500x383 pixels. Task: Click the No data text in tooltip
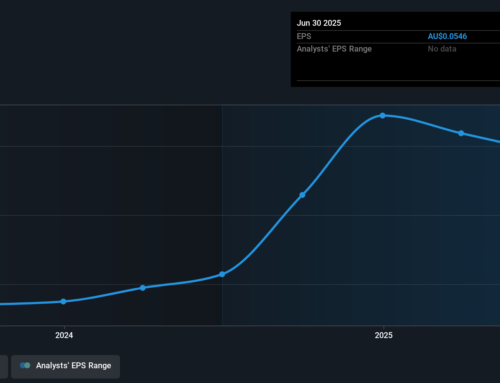click(442, 49)
